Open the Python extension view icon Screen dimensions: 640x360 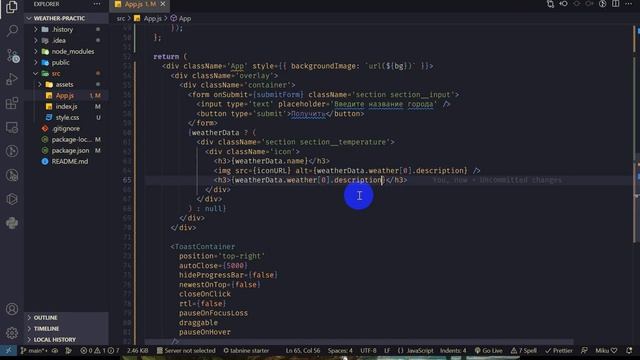(x=12, y=223)
